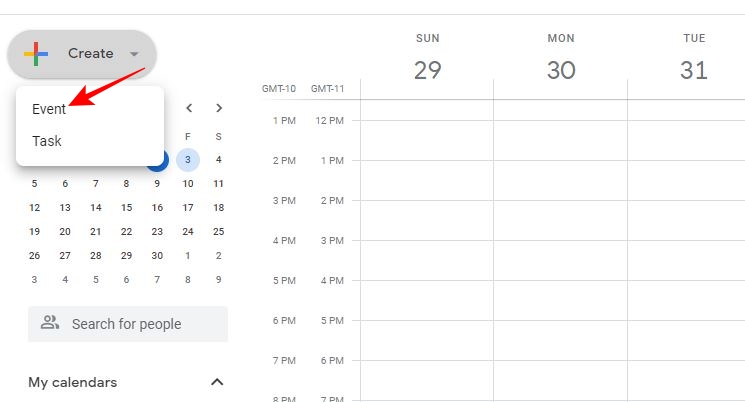745x402 pixels.
Task: Go to next month in mini calendar
Action: [x=219, y=108]
